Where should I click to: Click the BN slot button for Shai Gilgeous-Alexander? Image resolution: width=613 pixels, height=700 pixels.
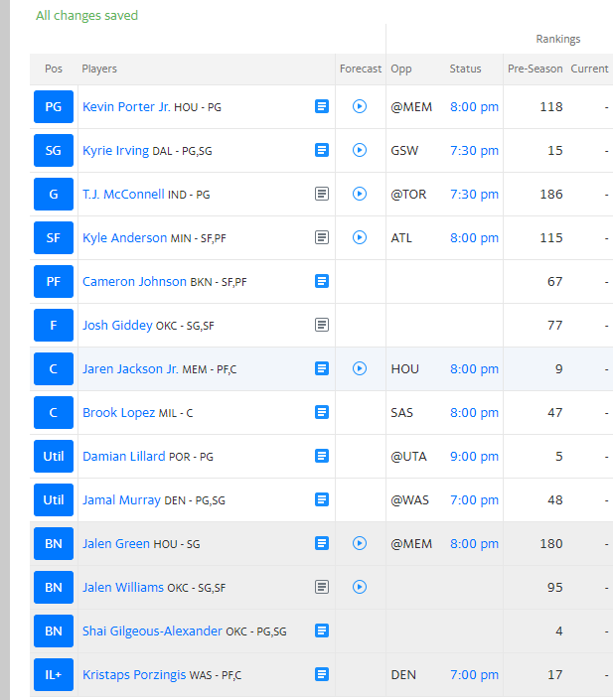pos(54,631)
